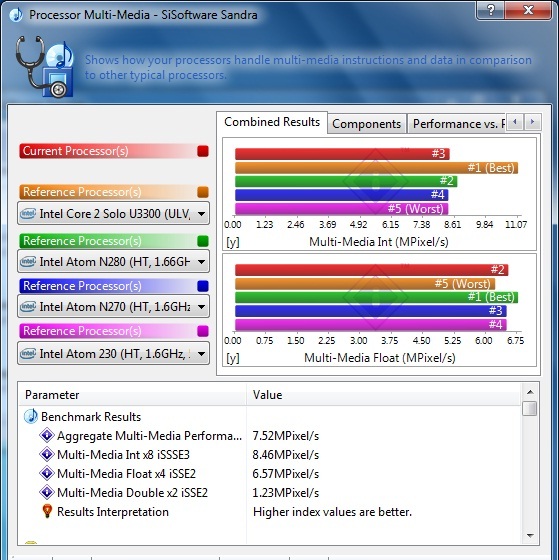The height and width of the screenshot is (560, 559).
Task: Click the Multi-Media Float x4 iSSE2 diamond icon
Action: [x=47, y=474]
